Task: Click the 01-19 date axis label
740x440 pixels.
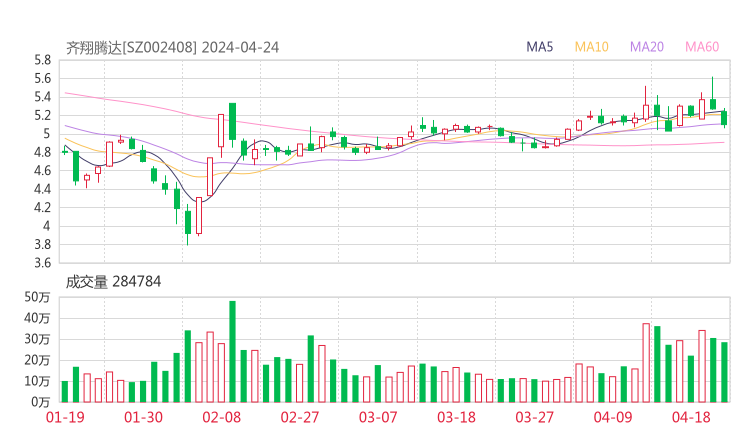Action: coord(65,417)
